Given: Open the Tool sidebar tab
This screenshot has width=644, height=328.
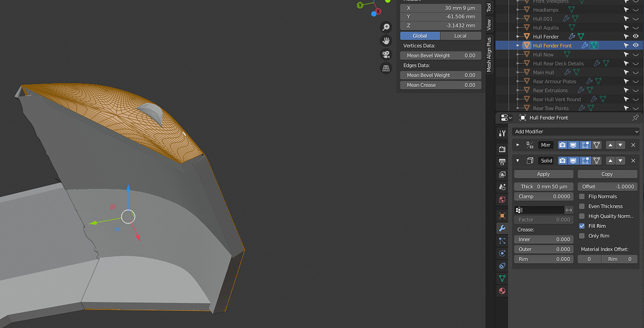Looking at the screenshot, I should (x=489, y=7).
